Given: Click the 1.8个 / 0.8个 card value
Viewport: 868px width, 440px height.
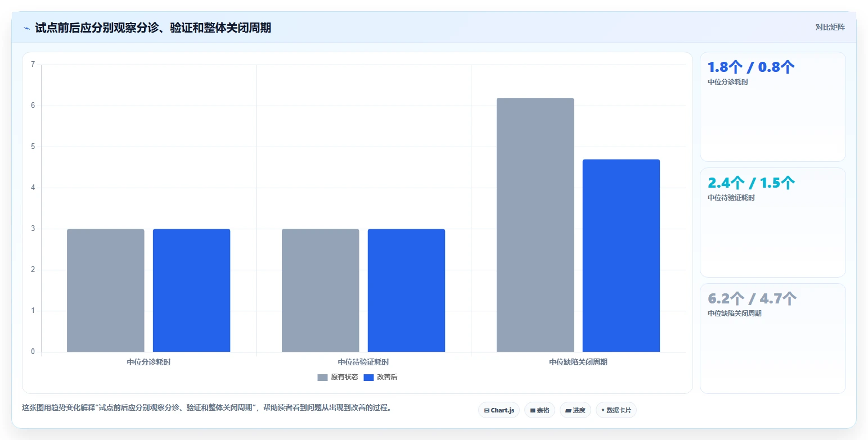Looking at the screenshot, I should [751, 67].
